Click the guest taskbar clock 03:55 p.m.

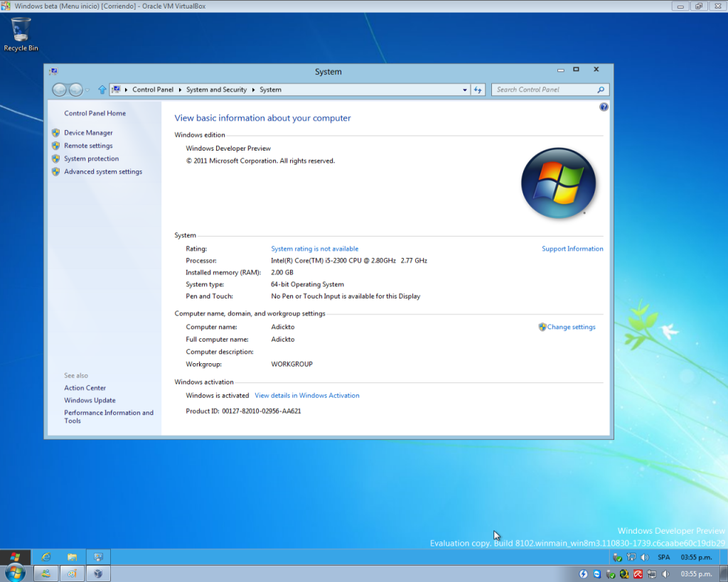coord(696,557)
